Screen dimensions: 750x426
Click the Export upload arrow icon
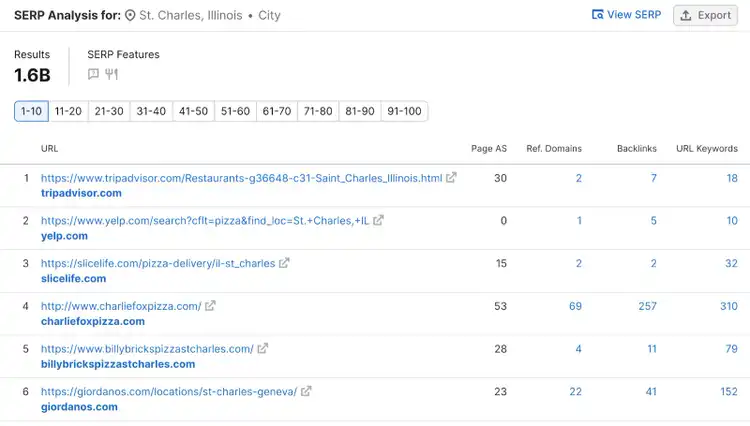point(686,15)
